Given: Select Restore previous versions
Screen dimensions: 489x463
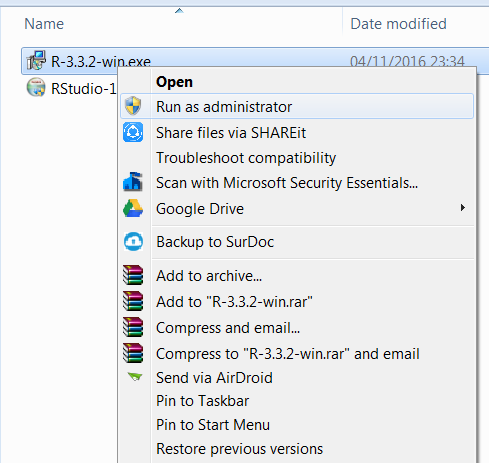Looking at the screenshot, I should click(240, 449).
